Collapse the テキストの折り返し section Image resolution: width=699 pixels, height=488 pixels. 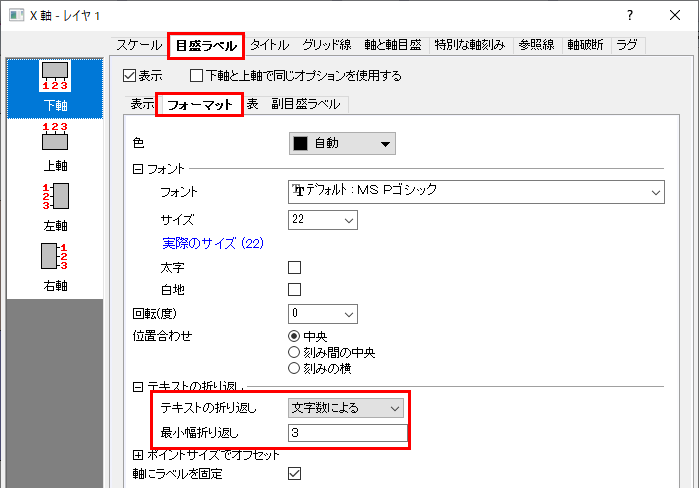click(x=138, y=387)
